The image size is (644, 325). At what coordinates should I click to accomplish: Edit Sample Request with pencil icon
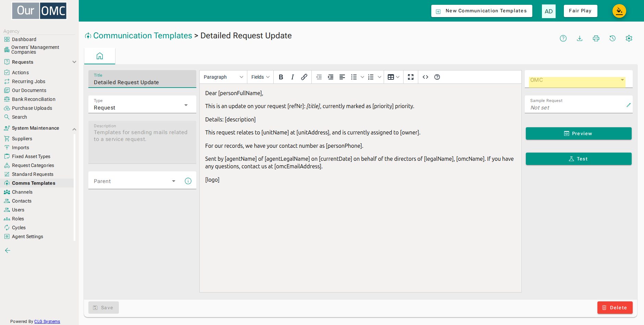tap(629, 105)
